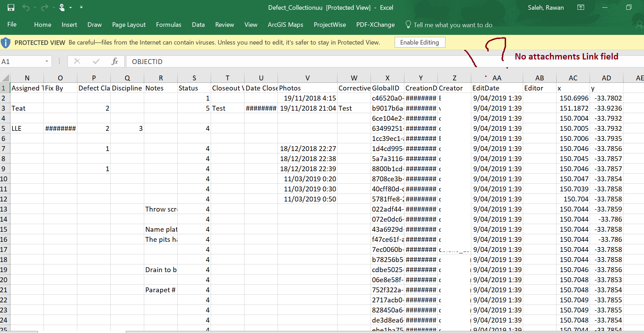Click the Touch/Mouse Mode icon
This screenshot has width=644, height=333.
click(x=62, y=7)
